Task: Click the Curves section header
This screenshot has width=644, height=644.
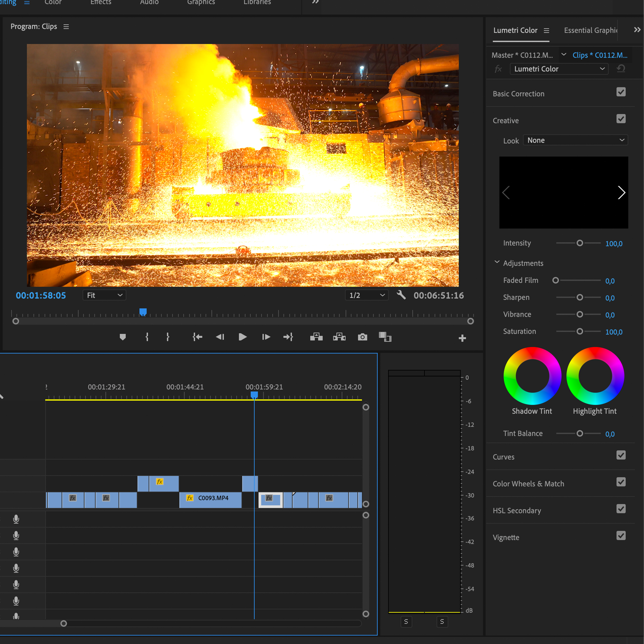Action: pyautogui.click(x=503, y=457)
